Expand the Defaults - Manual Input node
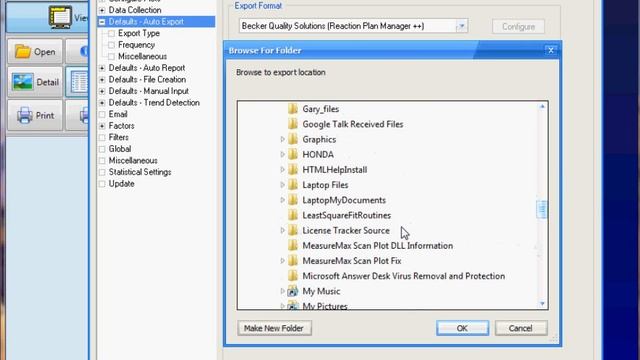Viewport: 640px width, 360px height. 102,91
